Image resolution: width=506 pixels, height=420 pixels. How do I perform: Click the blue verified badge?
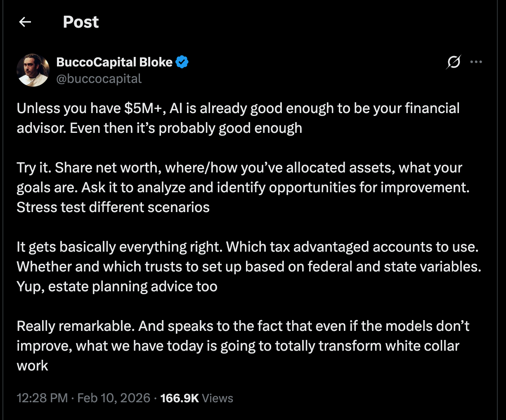(x=182, y=62)
